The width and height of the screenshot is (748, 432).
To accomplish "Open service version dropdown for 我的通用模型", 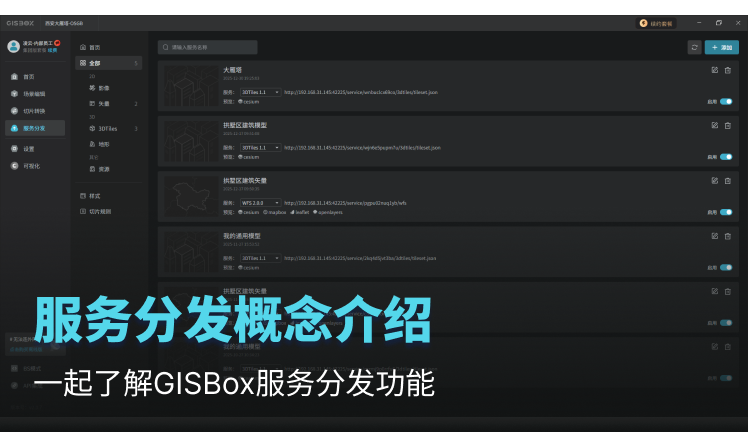I will [259, 258].
